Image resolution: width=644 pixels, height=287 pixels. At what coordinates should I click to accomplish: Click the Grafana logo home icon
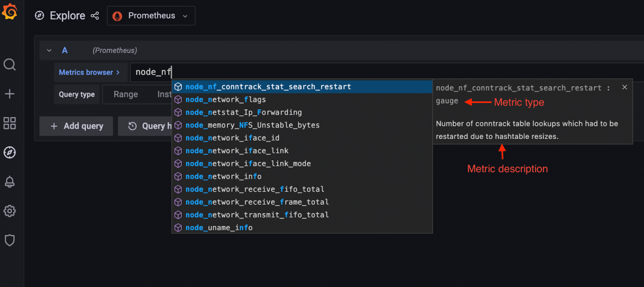pos(10,12)
